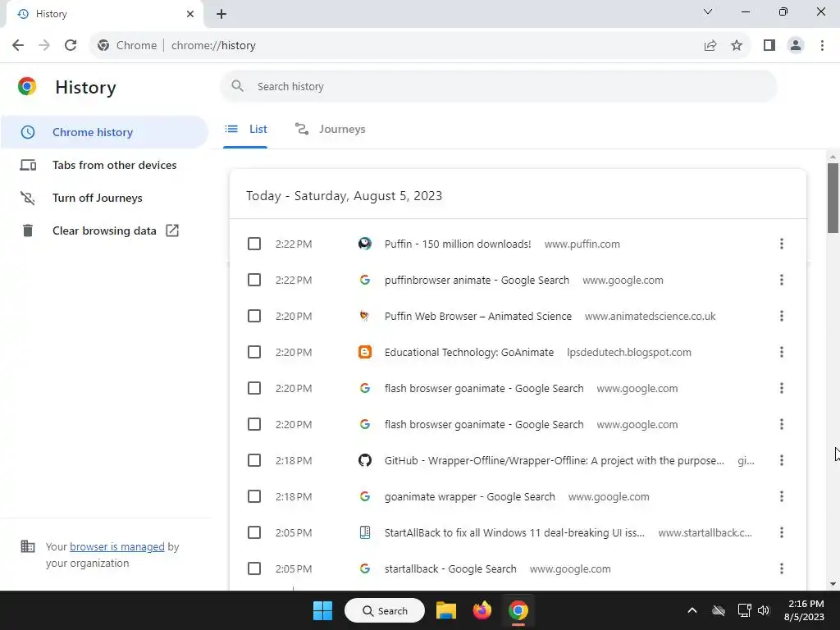
Task: Click the Search history field
Action: (x=498, y=86)
